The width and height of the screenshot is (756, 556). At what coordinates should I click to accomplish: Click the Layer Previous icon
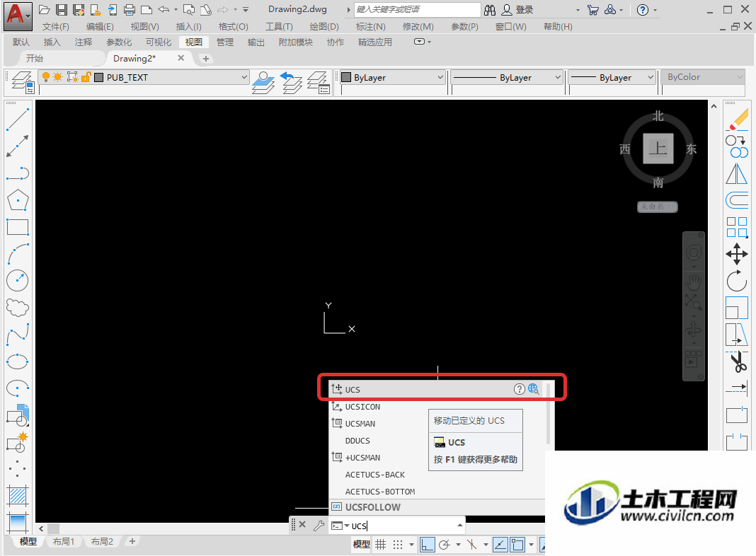(x=291, y=82)
